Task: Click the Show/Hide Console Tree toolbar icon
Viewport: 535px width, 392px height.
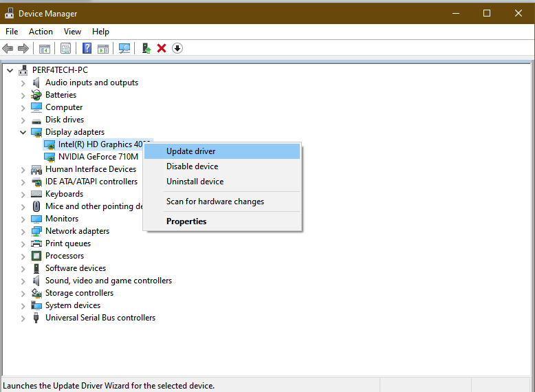Action: coord(45,48)
